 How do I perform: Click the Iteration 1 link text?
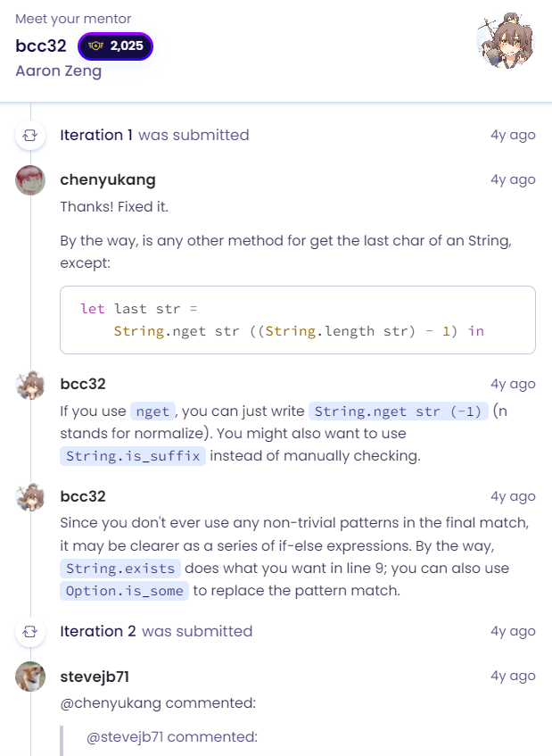tap(96, 135)
